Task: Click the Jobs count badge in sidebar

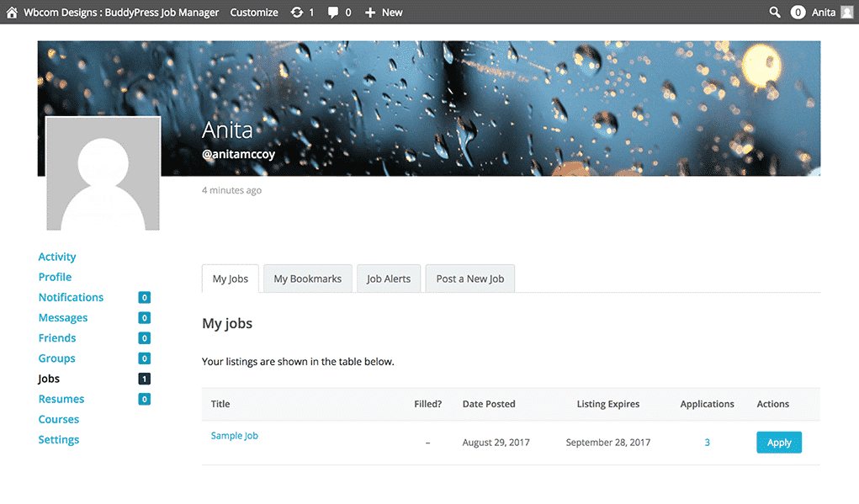Action: [x=144, y=379]
